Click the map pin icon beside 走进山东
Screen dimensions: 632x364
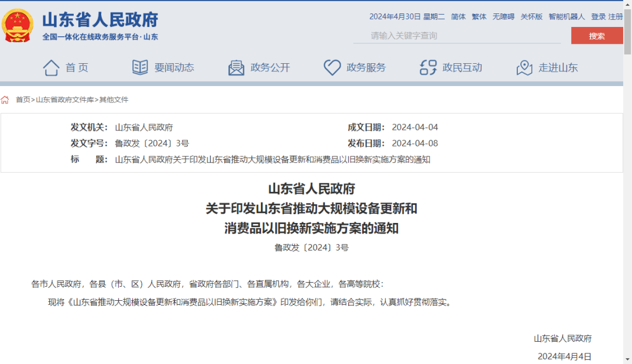pyautogui.click(x=524, y=68)
